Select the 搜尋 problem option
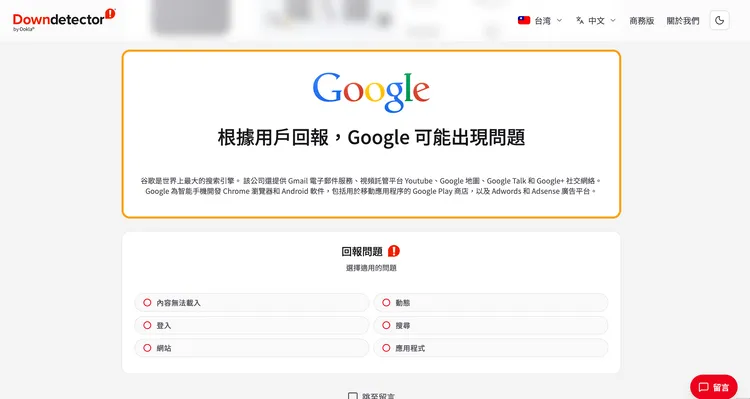The image size is (750, 399). [x=490, y=325]
